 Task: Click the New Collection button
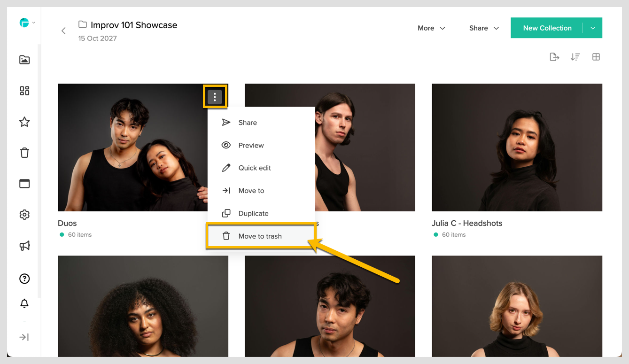(547, 28)
